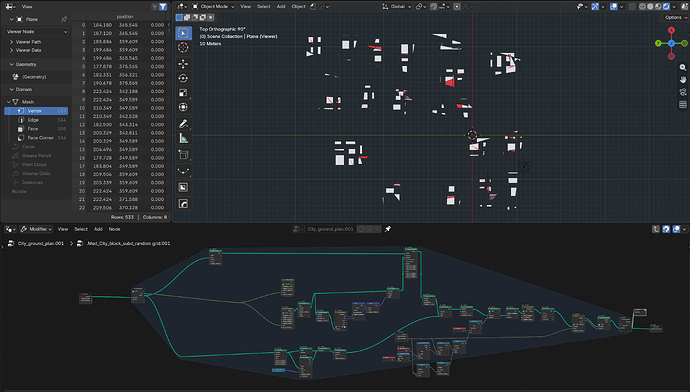Select rendered viewport shading

click(x=666, y=7)
